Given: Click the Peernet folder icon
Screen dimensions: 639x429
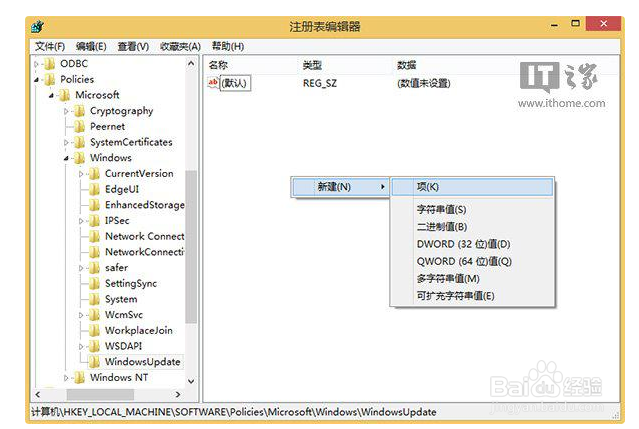Looking at the screenshot, I should (79, 127).
